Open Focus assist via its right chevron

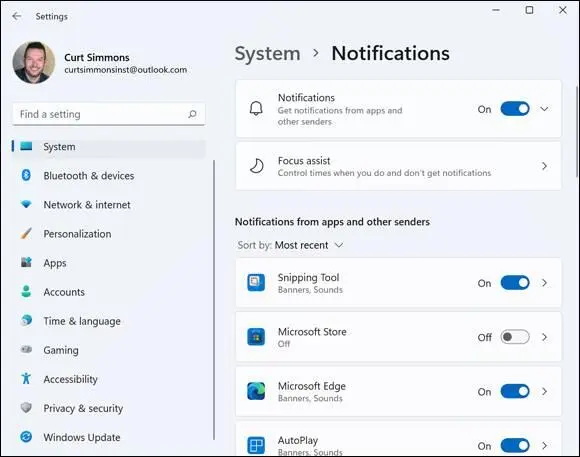pyautogui.click(x=544, y=166)
